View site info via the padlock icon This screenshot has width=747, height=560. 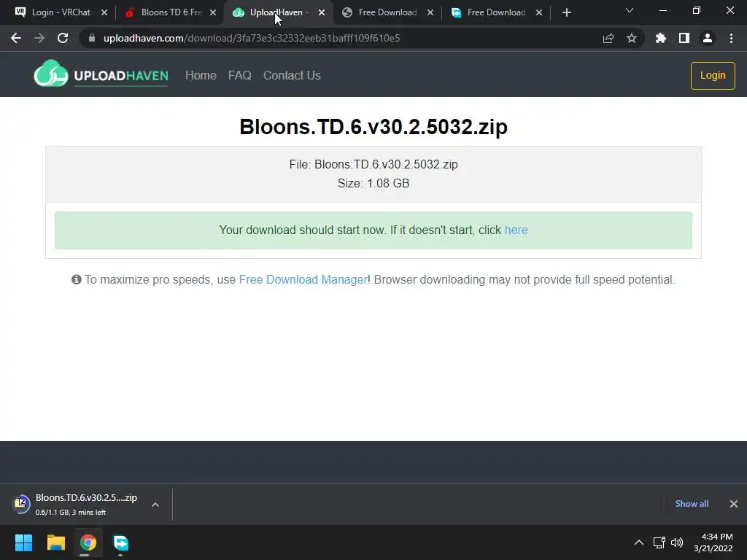pos(92,38)
